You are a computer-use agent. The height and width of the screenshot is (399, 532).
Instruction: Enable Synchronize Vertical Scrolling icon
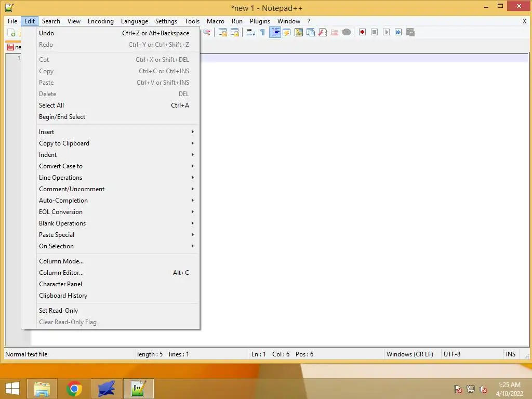223,32
